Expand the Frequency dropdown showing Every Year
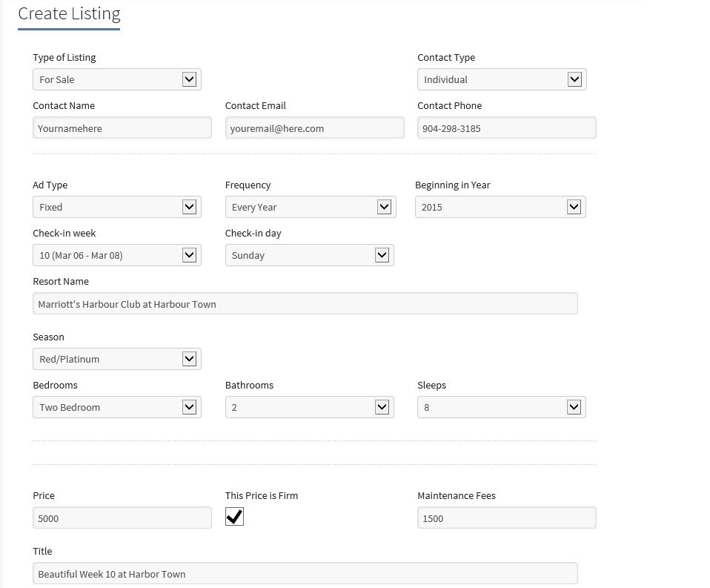The width and height of the screenshot is (710, 588). [311, 207]
